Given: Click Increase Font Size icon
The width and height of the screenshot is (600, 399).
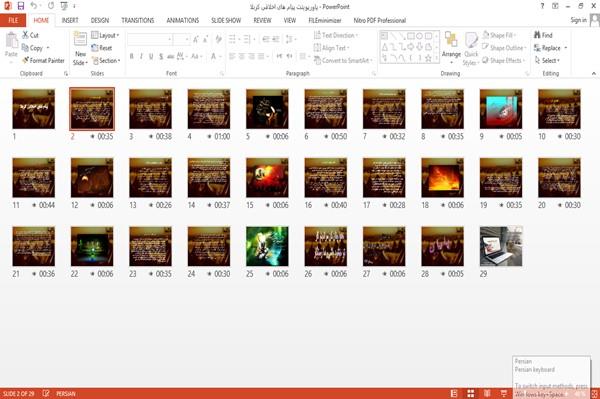Looking at the screenshot, I should click(x=196, y=39).
